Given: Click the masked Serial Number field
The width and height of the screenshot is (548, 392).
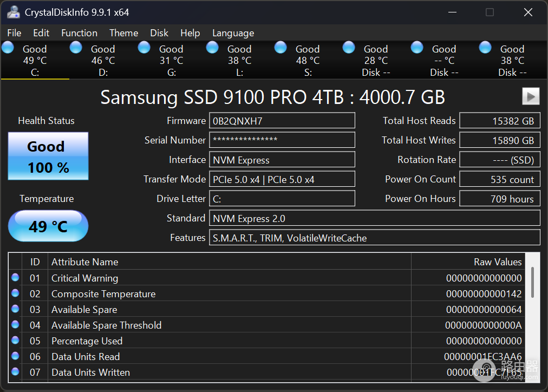Looking at the screenshot, I should coord(282,140).
